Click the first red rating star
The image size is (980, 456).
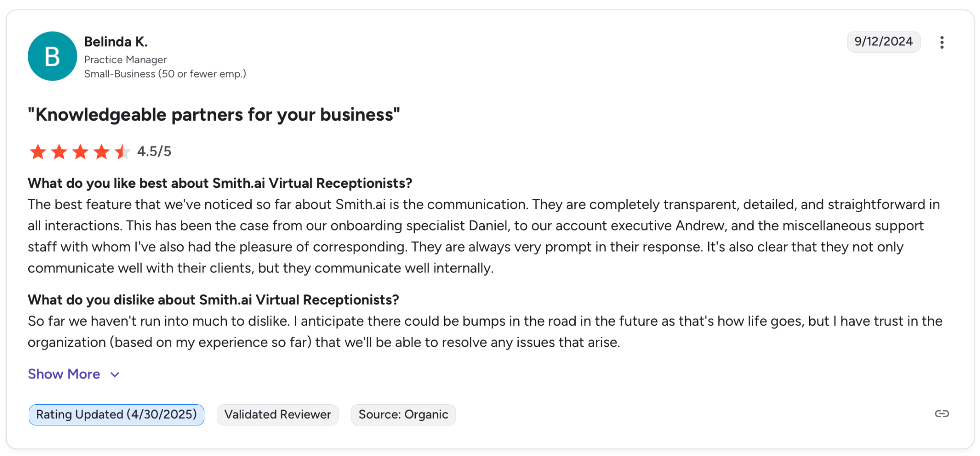point(38,152)
